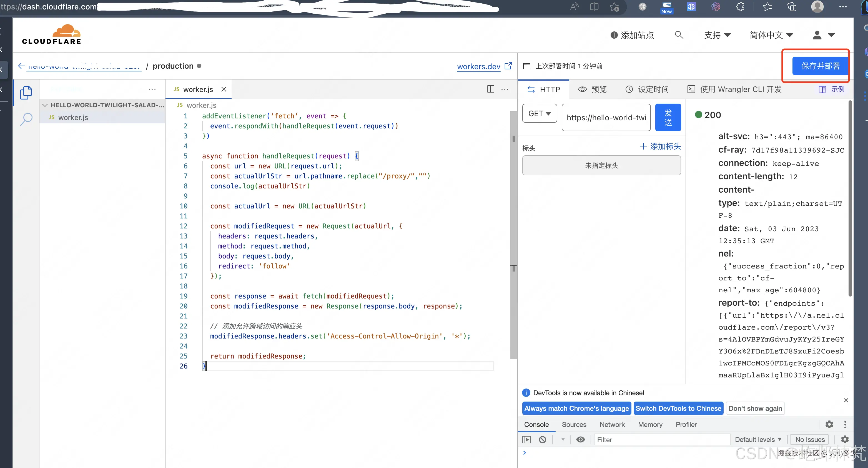Image resolution: width=868 pixels, height=468 pixels.
Task: Expand the 简体中文 language dropdown
Action: [771, 35]
